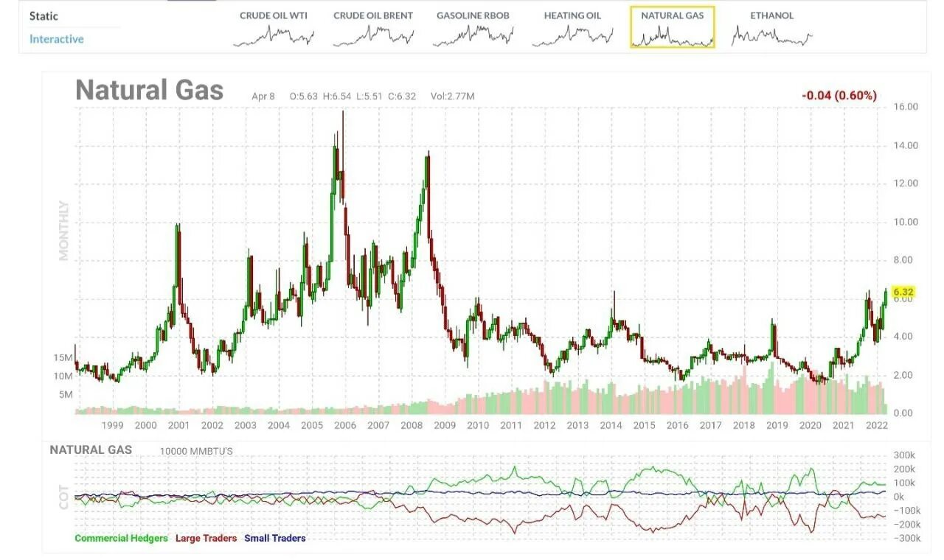Click the 1999 year label
This screenshot has width=944, height=560.
coord(112,425)
